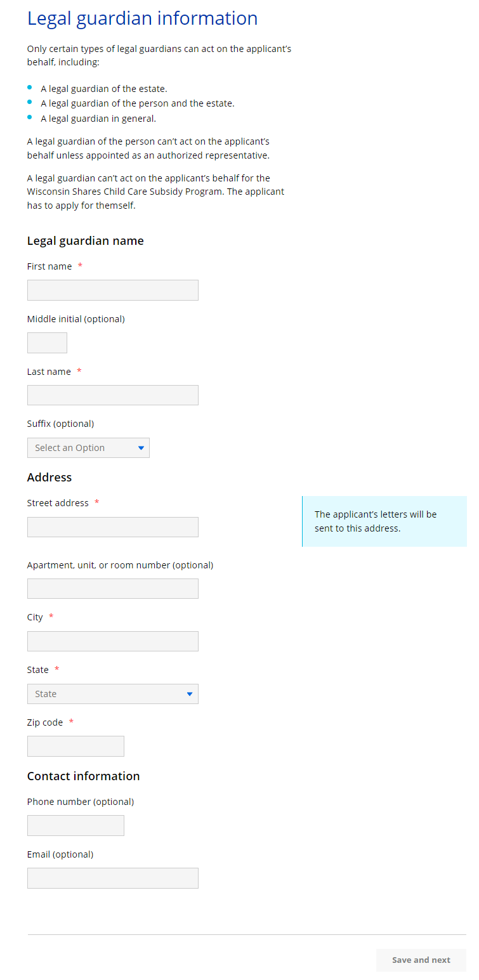Click the Email (optional) label
Viewport: 479px width, 980px height.
(x=60, y=854)
